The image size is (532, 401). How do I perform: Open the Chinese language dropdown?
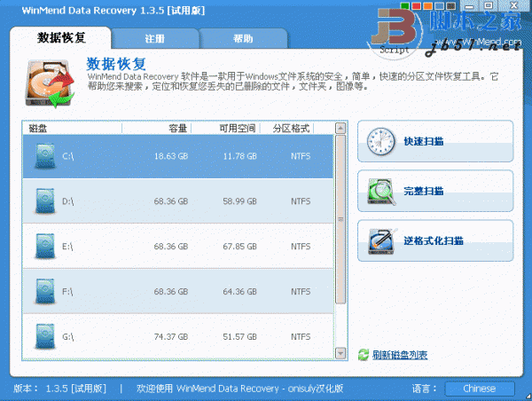(480, 389)
